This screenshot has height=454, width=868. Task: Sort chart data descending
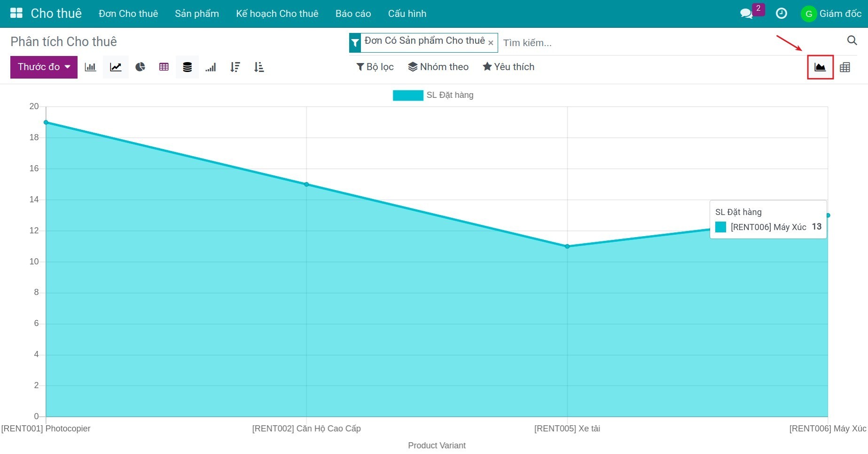(x=235, y=67)
